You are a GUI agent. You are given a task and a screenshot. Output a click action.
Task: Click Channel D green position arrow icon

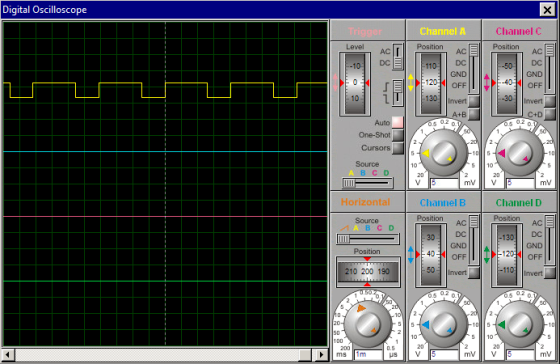point(487,255)
